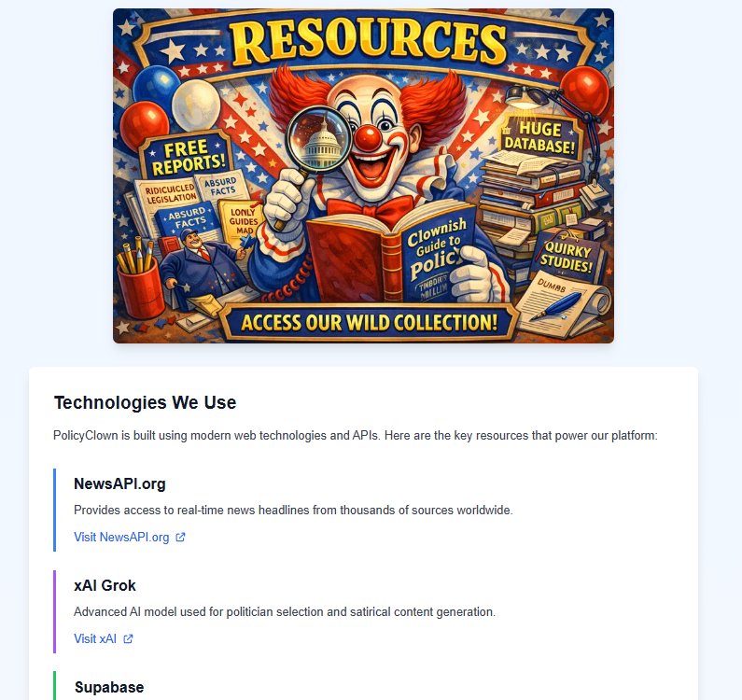This screenshot has height=700, width=742.
Task: Click the blue accent bar beside NewsAPI.org
Action: coord(55,511)
